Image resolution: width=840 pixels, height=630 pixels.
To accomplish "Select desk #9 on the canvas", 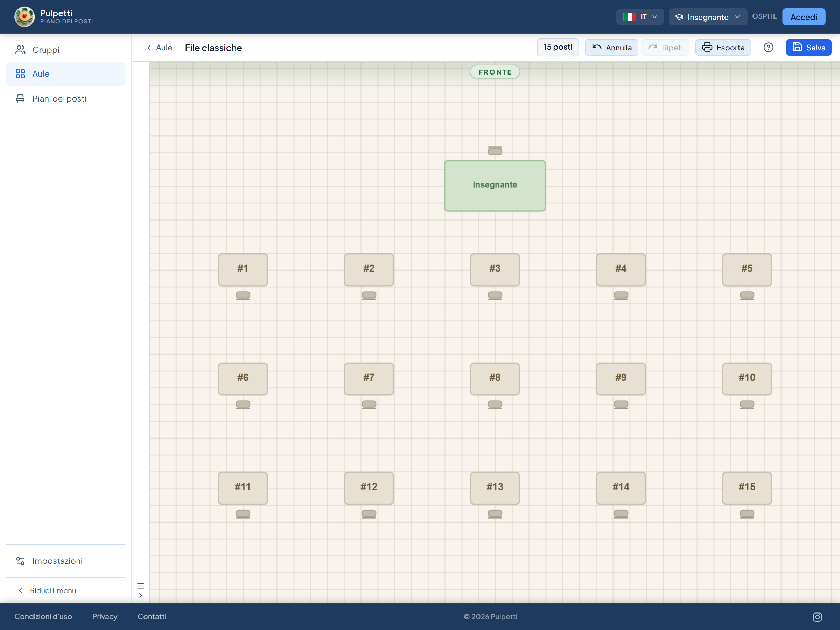I will [621, 379].
